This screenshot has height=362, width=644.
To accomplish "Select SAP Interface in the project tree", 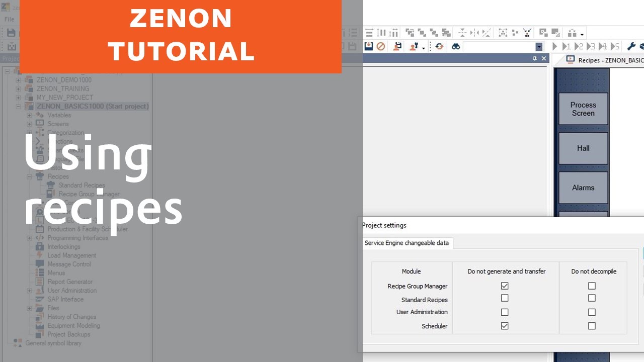I will tap(66, 300).
